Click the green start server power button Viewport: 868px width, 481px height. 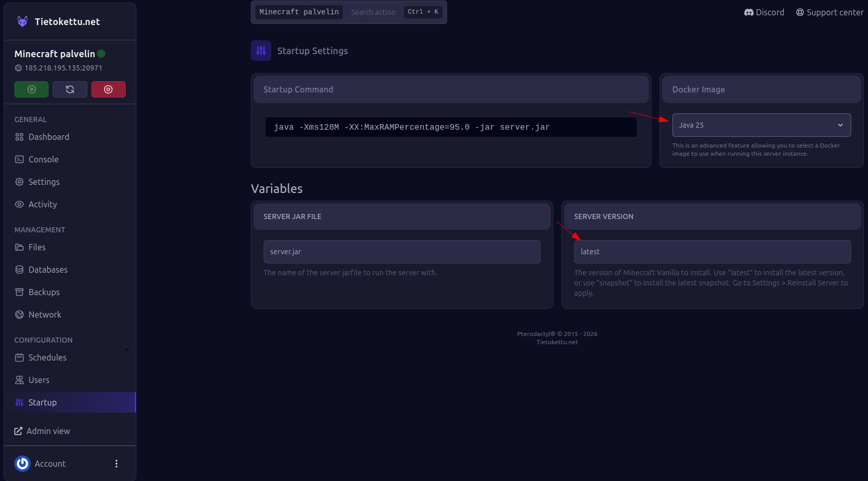point(31,89)
